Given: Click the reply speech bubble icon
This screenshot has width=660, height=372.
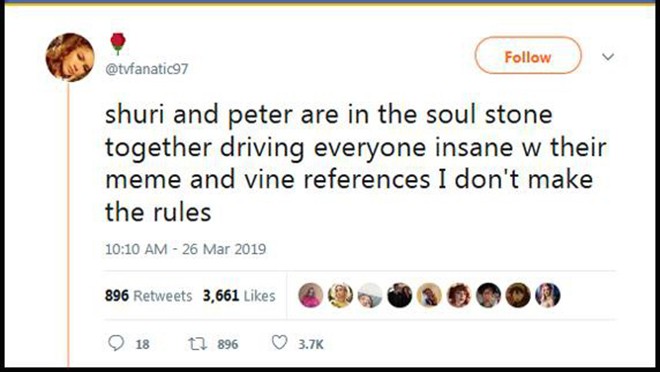Looking at the screenshot, I should (116, 343).
